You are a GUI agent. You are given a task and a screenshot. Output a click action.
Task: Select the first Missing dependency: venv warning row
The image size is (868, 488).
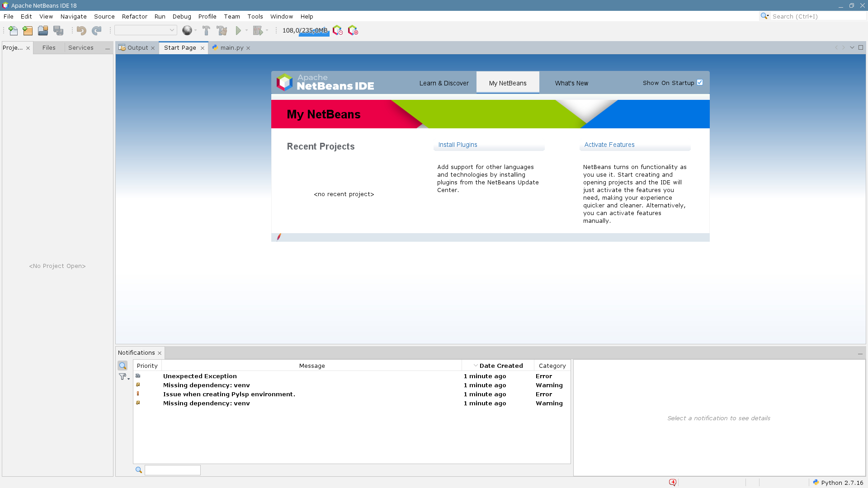point(352,385)
